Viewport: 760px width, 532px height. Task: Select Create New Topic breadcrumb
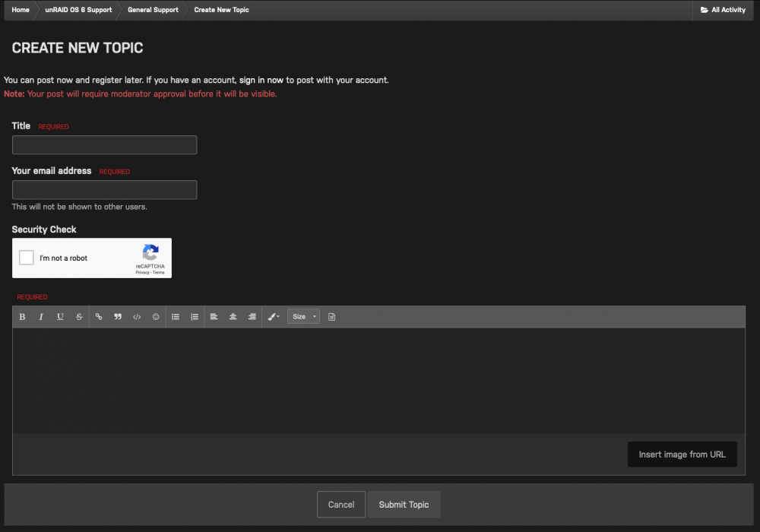tap(221, 10)
